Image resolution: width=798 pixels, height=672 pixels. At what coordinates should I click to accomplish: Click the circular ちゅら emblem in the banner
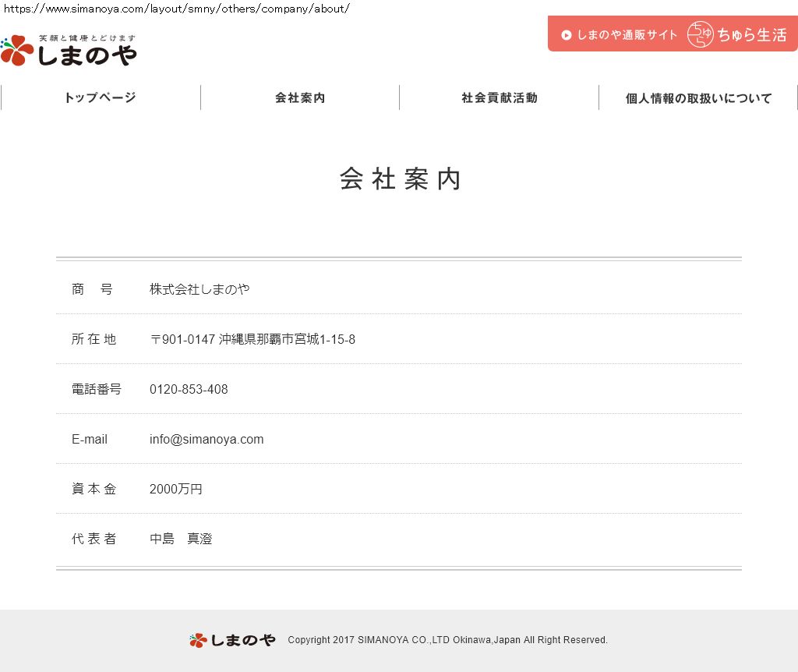700,35
